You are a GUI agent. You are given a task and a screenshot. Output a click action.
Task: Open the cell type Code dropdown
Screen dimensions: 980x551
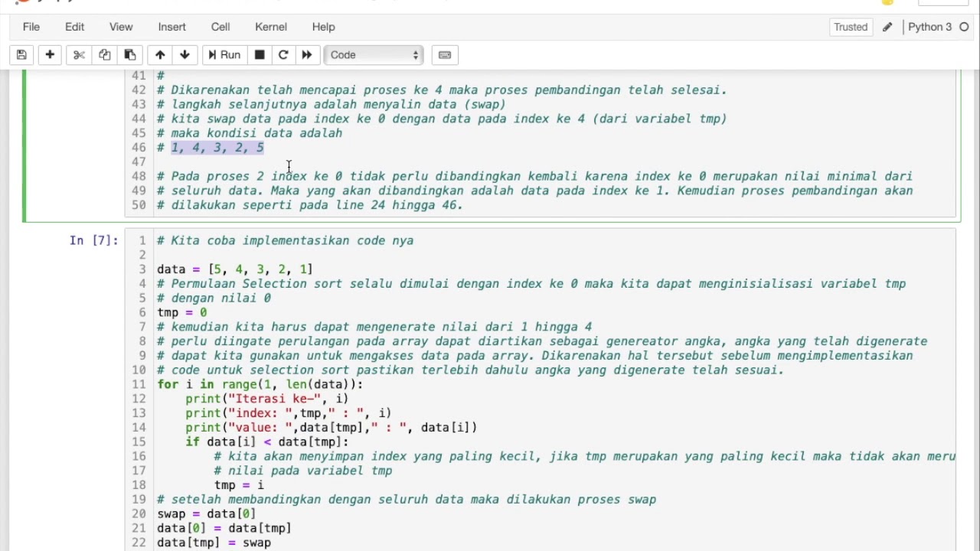374,55
